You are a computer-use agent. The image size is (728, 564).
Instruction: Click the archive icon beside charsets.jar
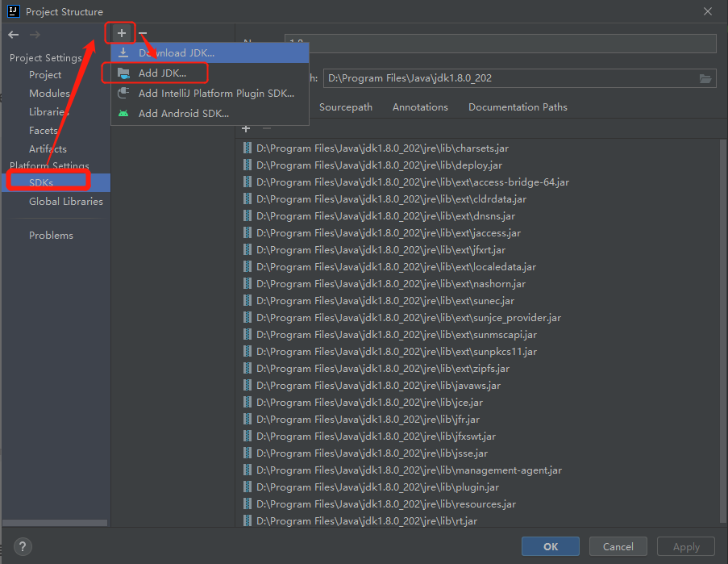[x=248, y=148]
